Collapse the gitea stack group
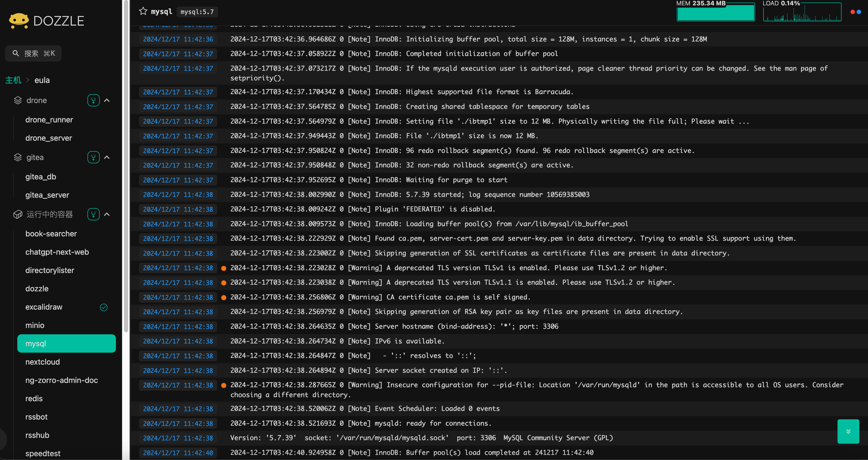Viewport: 868px width, 460px height. tap(107, 157)
